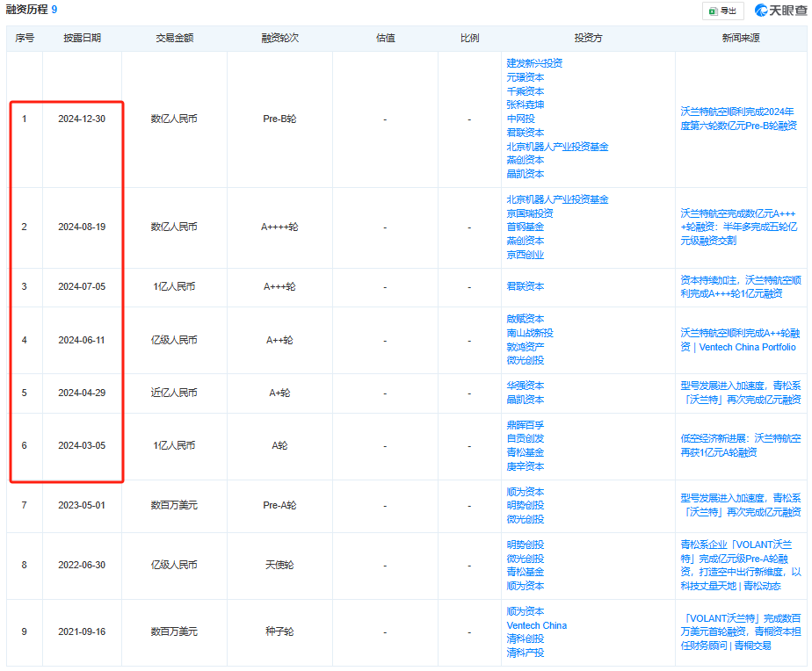Open 北京机器人产业投资基金 in the Pre-B轮 row

click(557, 147)
